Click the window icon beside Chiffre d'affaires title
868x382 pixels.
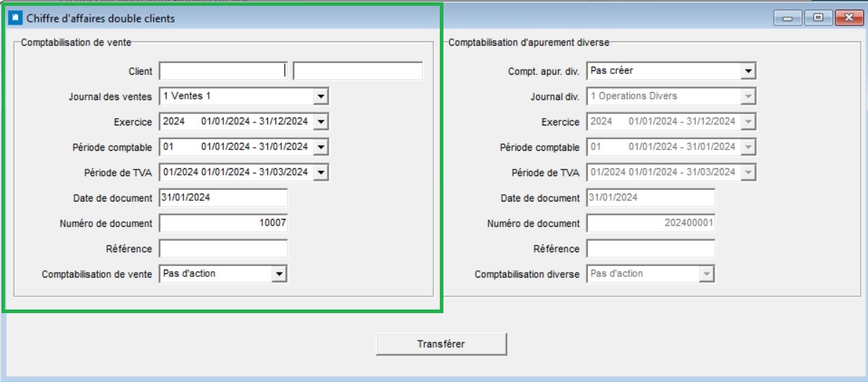[x=15, y=18]
